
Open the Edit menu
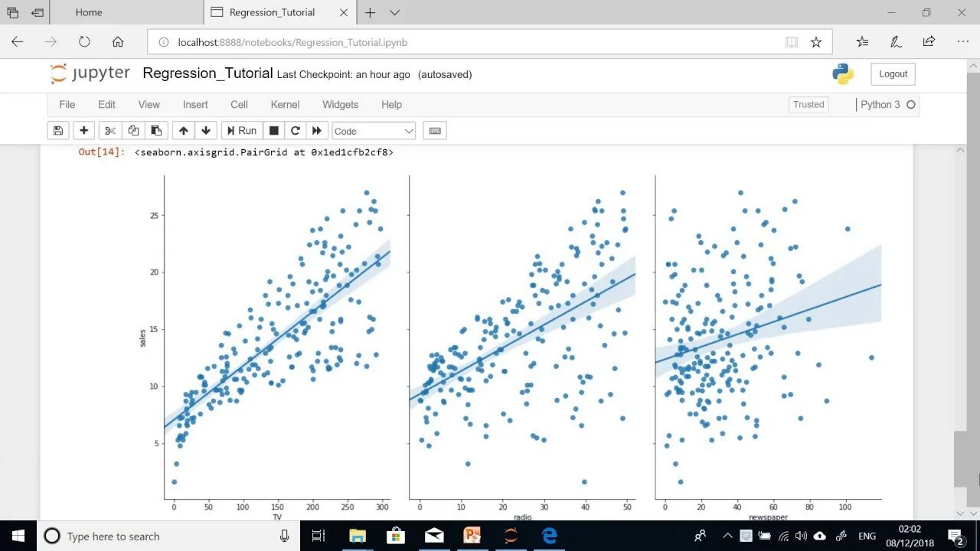[x=106, y=104]
